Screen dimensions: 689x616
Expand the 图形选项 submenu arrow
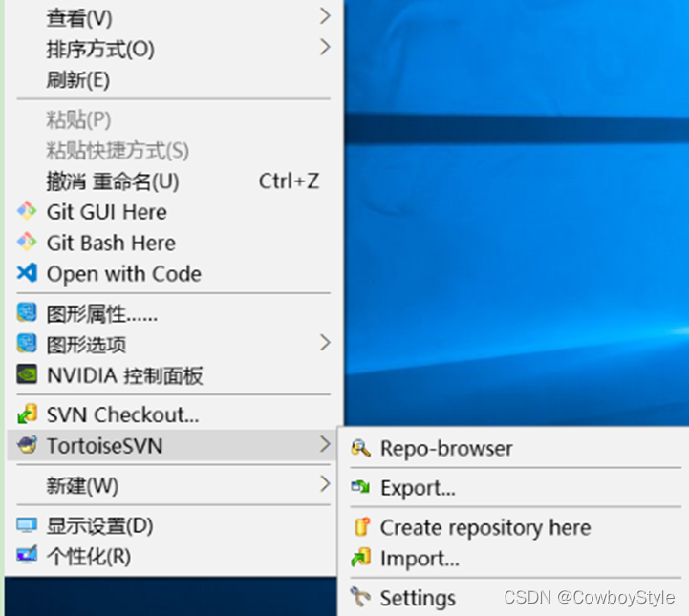pyautogui.click(x=325, y=343)
